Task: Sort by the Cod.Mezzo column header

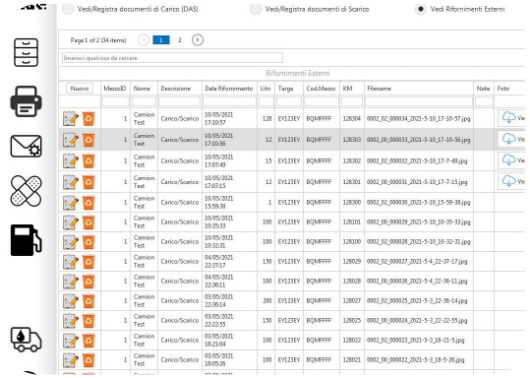Action: 321,88
